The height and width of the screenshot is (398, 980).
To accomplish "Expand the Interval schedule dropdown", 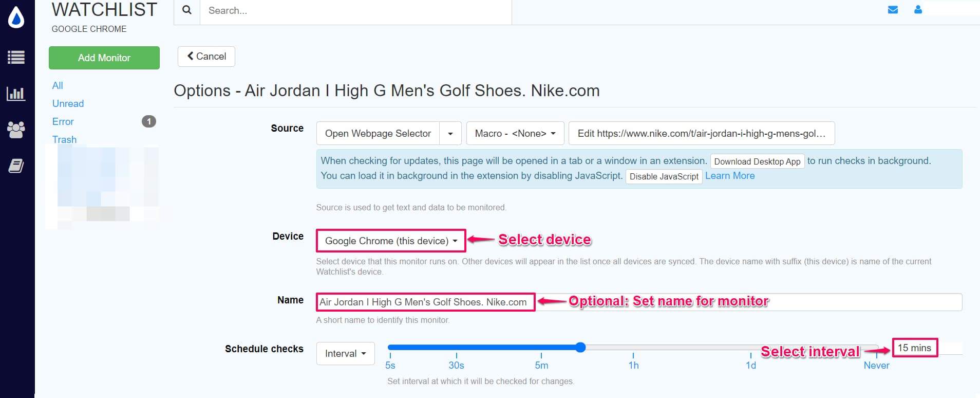I will [345, 354].
